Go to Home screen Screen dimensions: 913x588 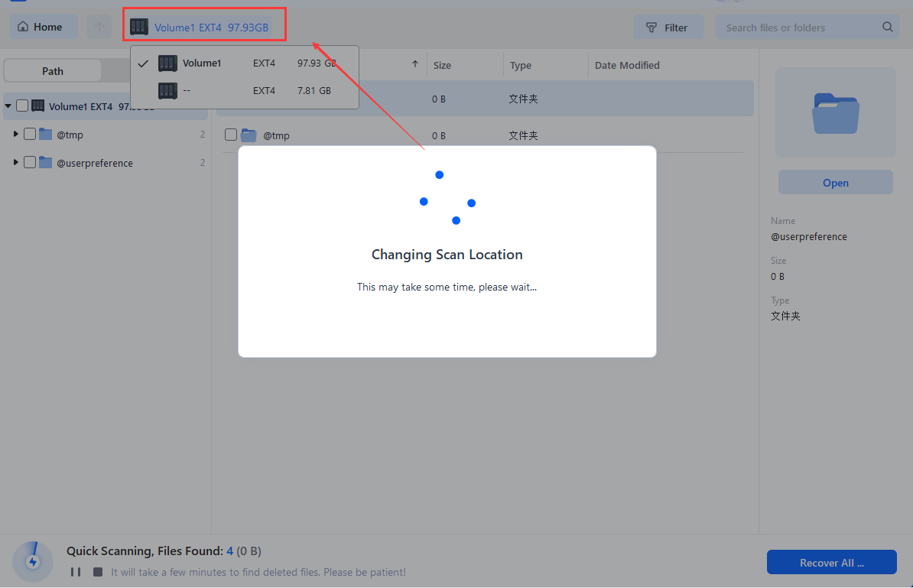pos(43,27)
